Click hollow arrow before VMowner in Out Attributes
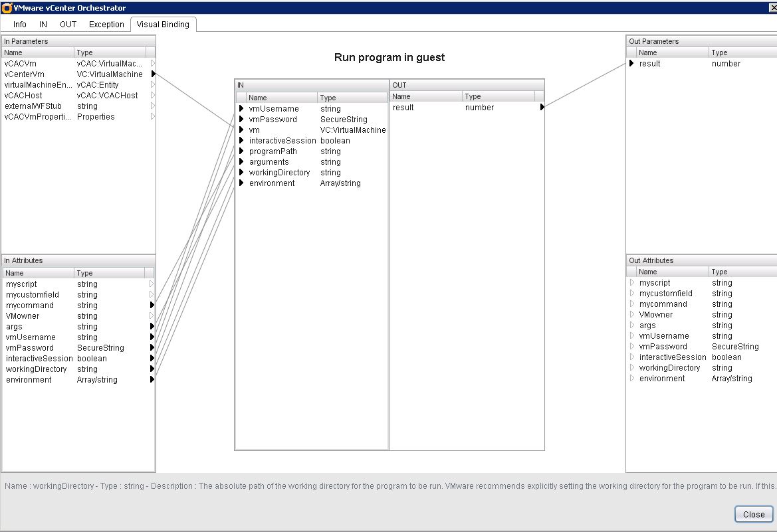777x532 pixels. [632, 315]
